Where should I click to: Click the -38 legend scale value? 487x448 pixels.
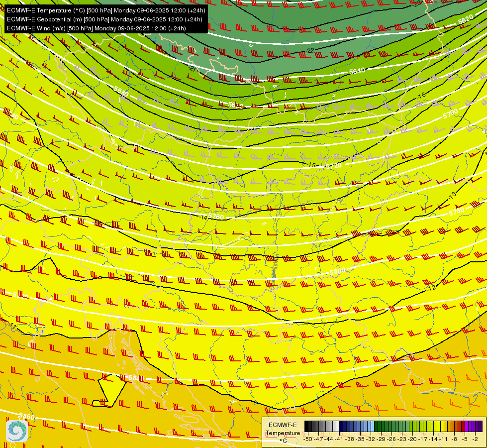[x=349, y=440]
